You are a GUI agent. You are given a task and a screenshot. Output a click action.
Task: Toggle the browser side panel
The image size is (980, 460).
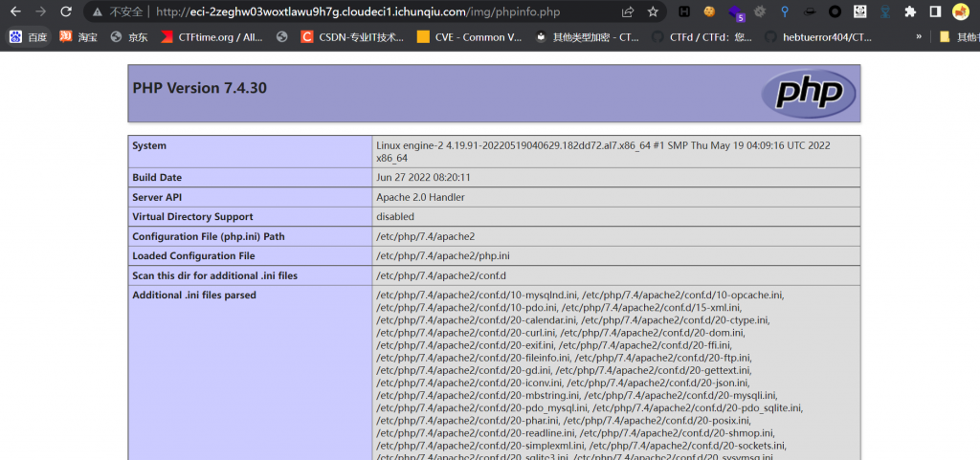(x=934, y=12)
